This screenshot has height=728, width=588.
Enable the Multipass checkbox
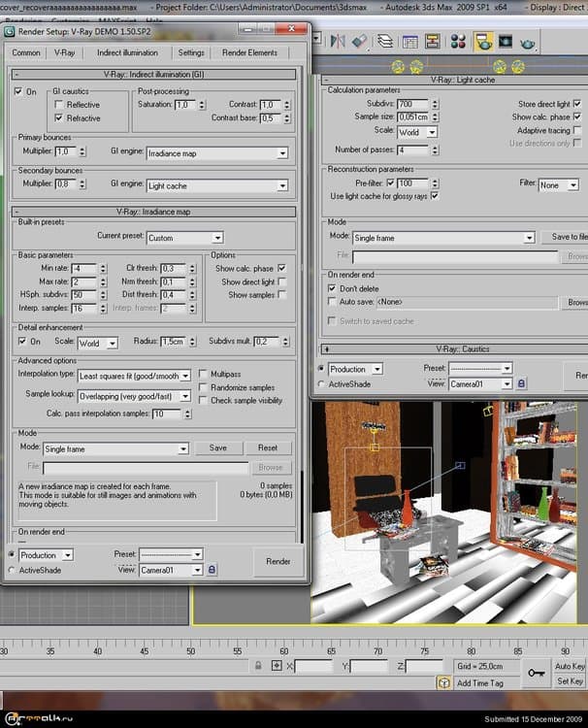[203, 373]
